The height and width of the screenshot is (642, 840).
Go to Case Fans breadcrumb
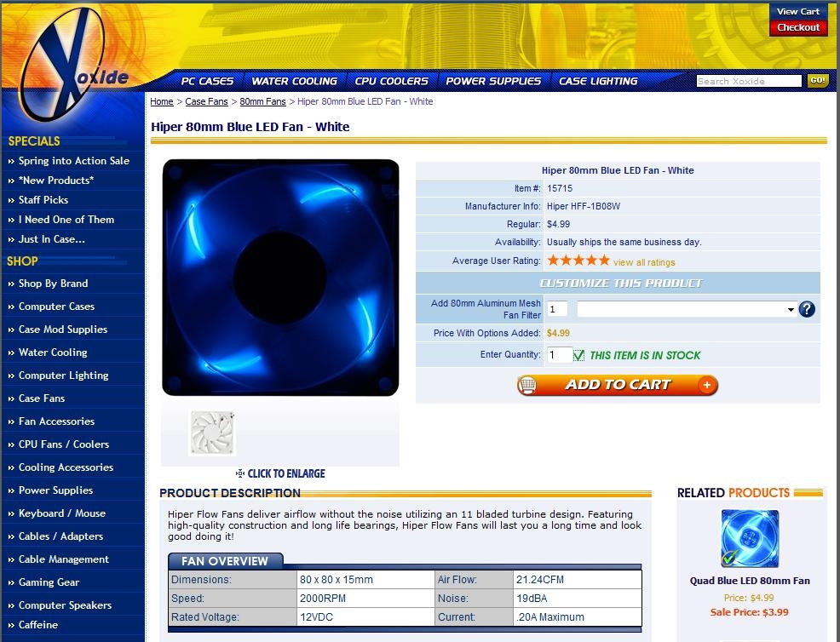(207, 101)
